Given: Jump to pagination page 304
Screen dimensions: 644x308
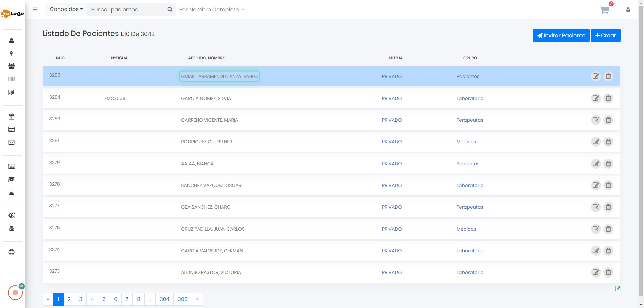Looking at the screenshot, I should (x=164, y=299).
